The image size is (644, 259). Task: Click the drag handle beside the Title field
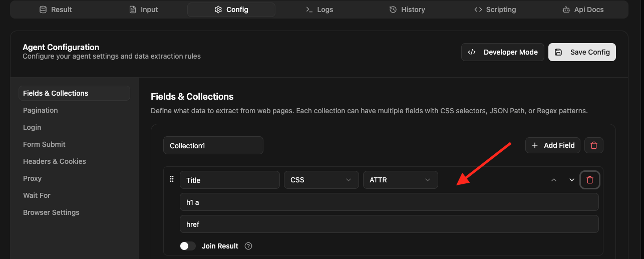[x=172, y=179]
